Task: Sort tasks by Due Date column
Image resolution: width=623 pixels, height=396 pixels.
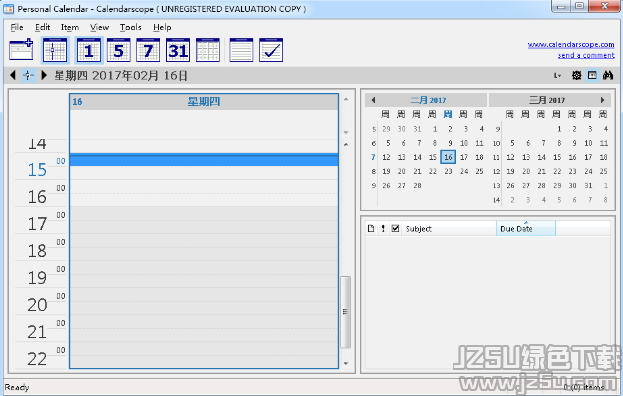Action: 526,229
